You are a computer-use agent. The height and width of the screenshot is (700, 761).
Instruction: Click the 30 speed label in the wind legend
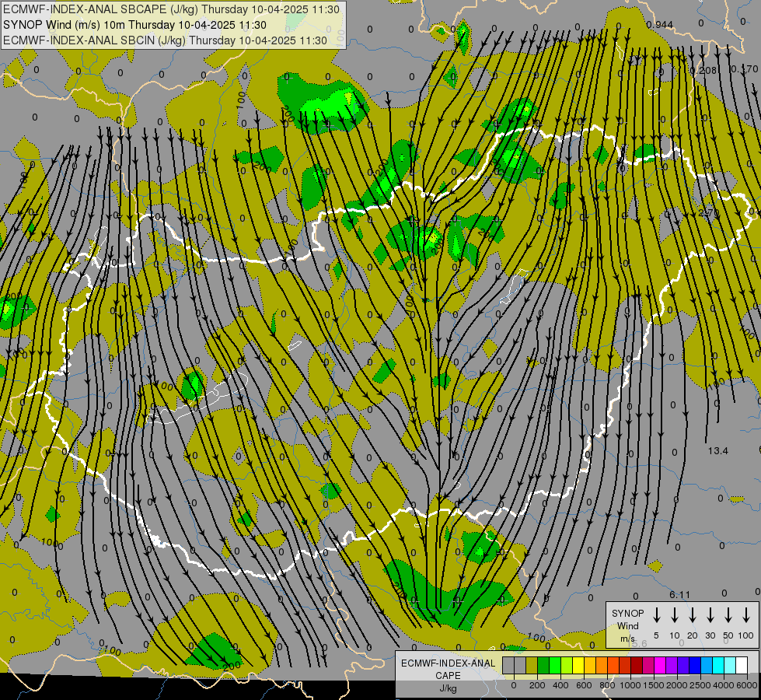(710, 635)
